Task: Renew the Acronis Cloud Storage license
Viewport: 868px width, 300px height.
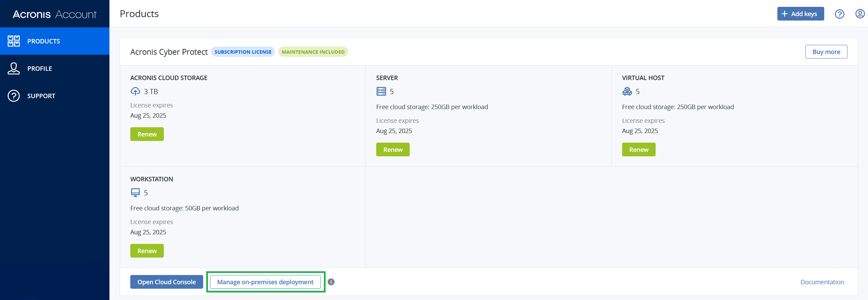Action: point(147,134)
